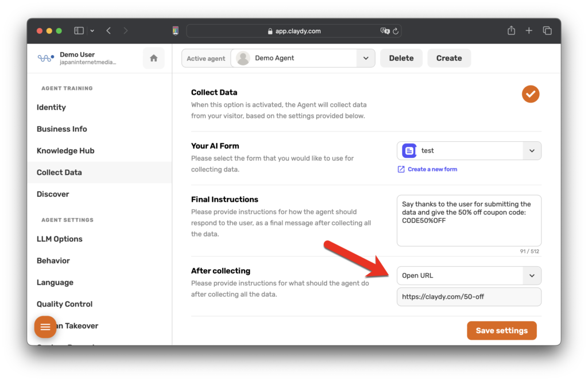Click the browser back arrow
This screenshot has width=588, height=381.
(109, 30)
